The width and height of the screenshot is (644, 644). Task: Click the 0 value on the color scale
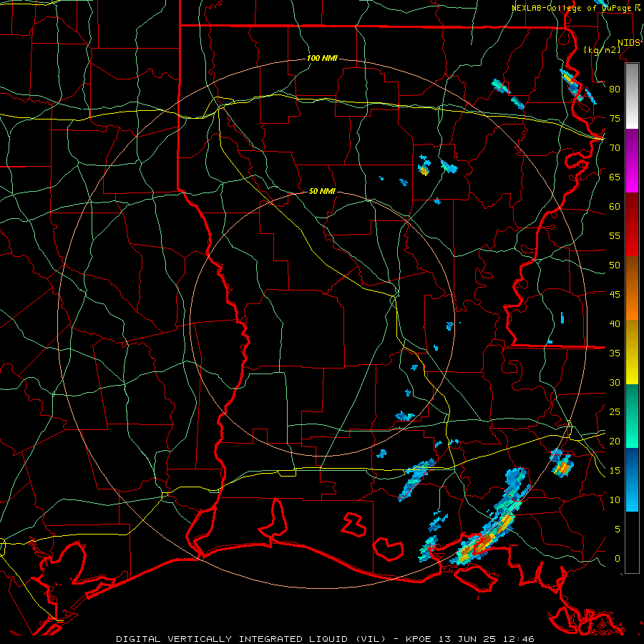(618, 559)
